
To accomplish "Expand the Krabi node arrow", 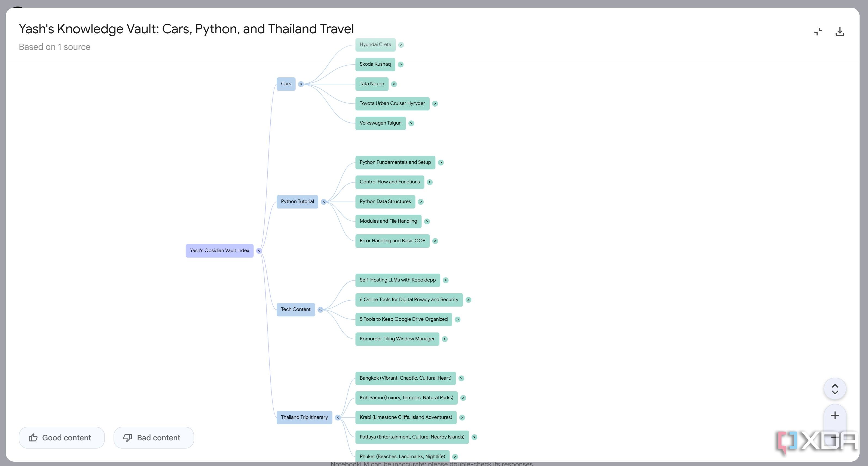I will 462,417.
